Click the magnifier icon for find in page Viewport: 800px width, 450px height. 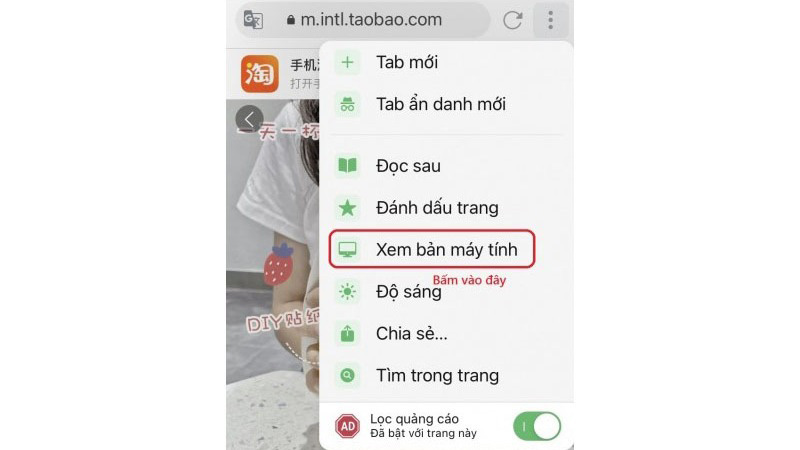(347, 376)
